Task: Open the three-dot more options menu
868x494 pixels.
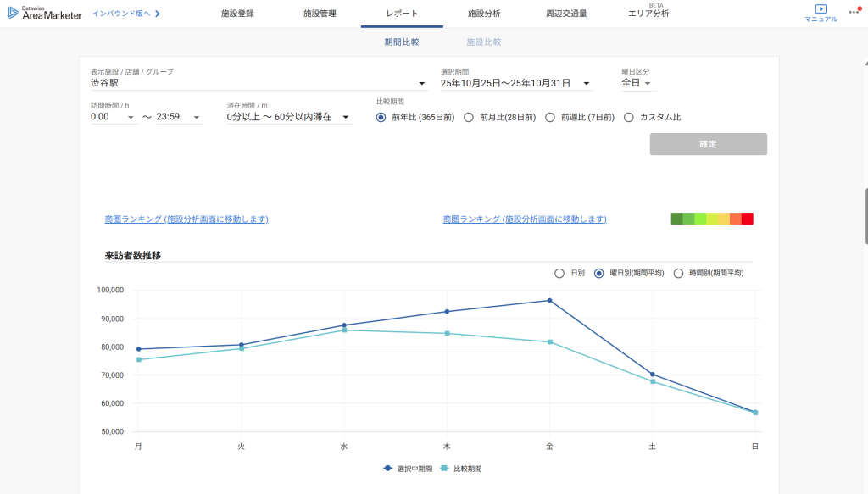Action: click(x=854, y=12)
